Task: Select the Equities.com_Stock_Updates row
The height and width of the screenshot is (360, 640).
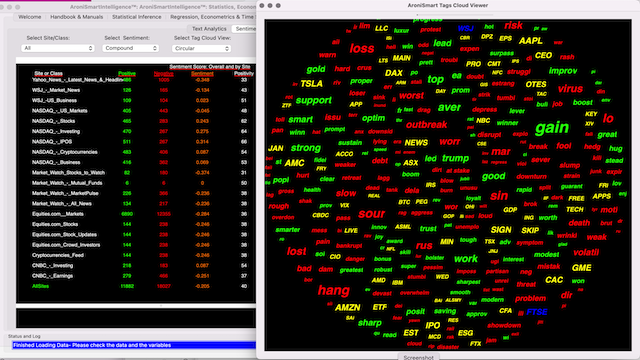Action: point(136,235)
